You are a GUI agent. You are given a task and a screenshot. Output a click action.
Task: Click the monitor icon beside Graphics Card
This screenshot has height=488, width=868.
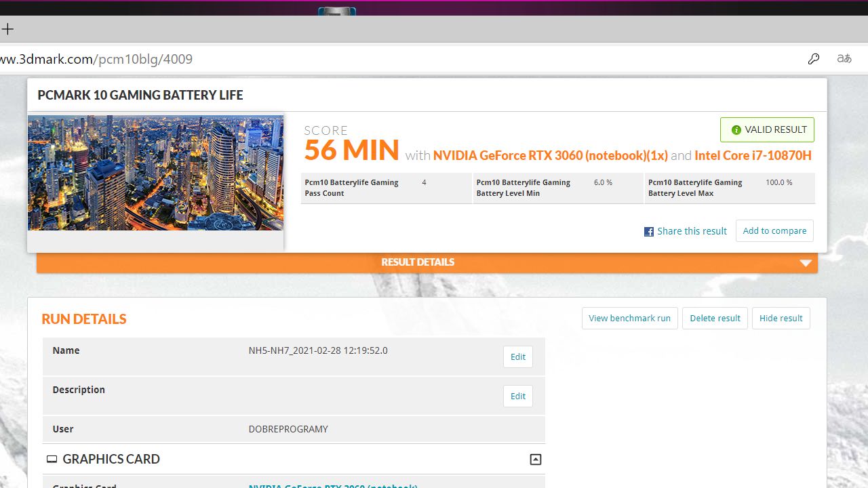(x=52, y=460)
